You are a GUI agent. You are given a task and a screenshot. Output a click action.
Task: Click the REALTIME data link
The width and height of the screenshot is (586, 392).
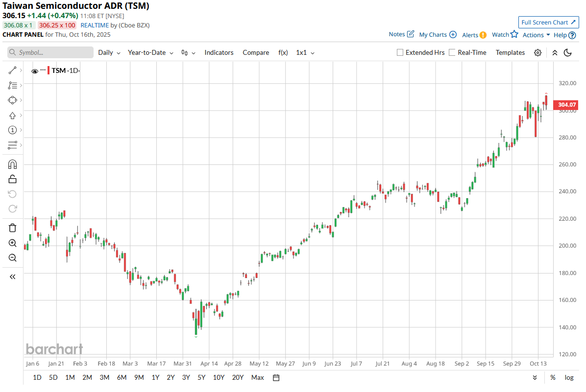tap(95, 25)
